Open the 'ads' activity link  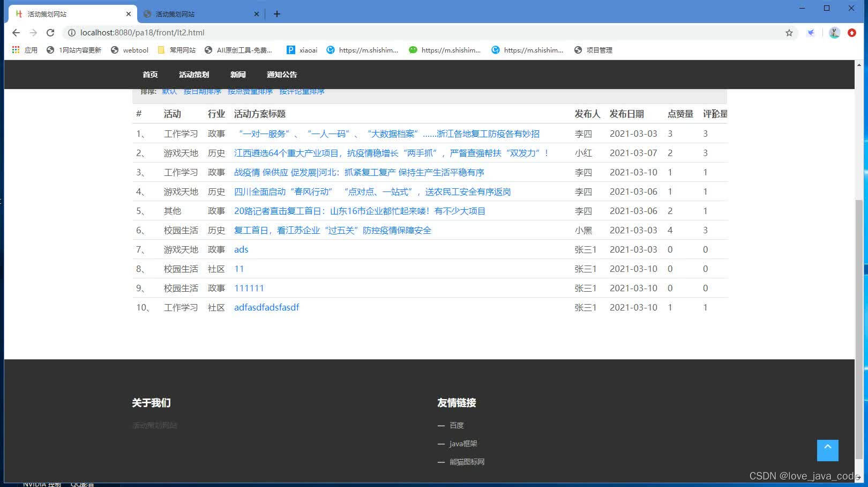coord(241,249)
